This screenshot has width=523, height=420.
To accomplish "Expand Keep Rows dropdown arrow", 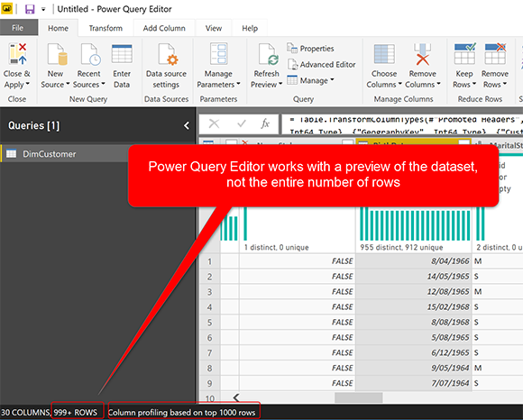I will (x=474, y=84).
